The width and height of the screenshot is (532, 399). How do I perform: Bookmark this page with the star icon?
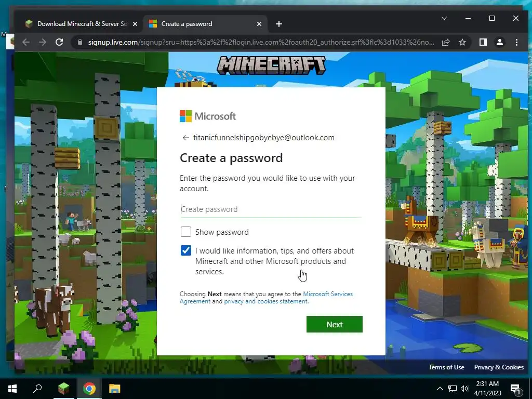(462, 42)
